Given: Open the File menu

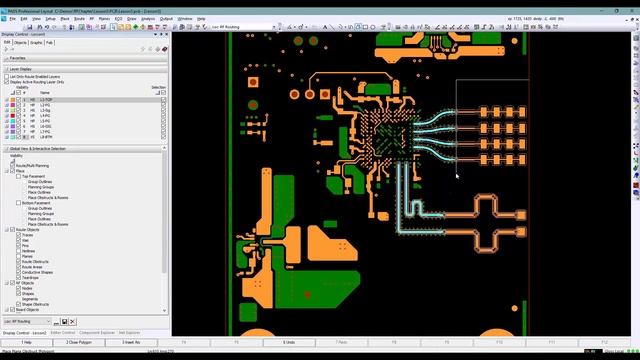Looking at the screenshot, I should point(13,19).
